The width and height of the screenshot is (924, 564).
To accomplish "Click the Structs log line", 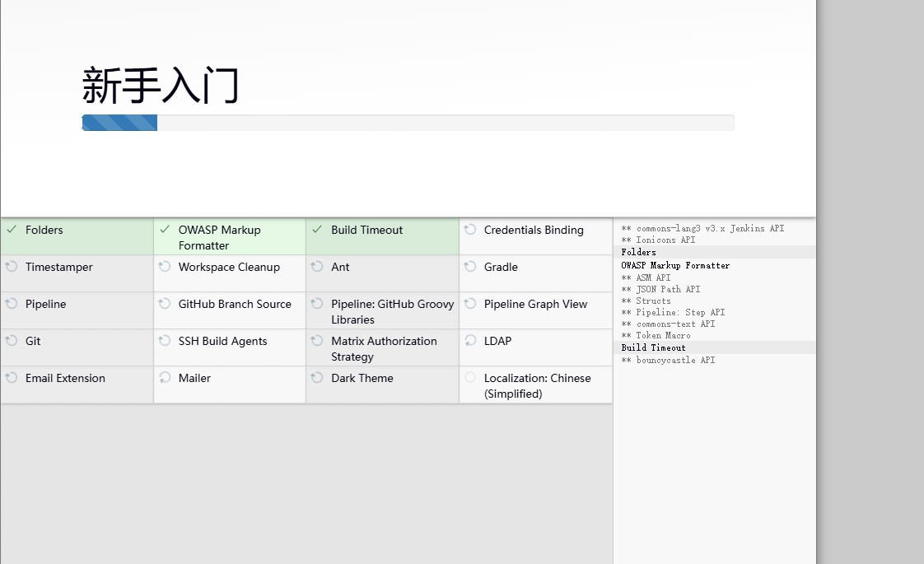I will (646, 301).
